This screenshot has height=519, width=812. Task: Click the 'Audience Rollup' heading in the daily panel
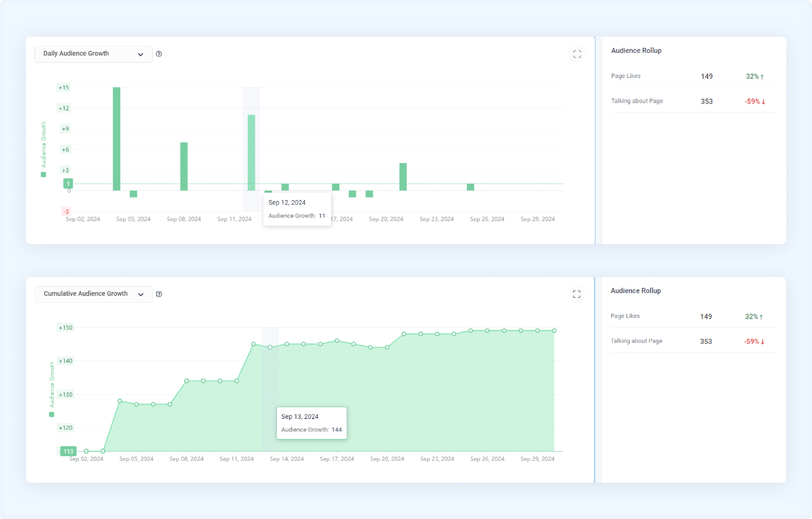636,51
